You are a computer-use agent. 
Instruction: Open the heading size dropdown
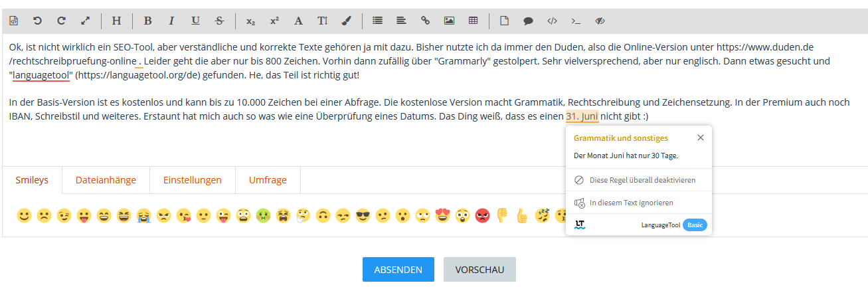116,21
